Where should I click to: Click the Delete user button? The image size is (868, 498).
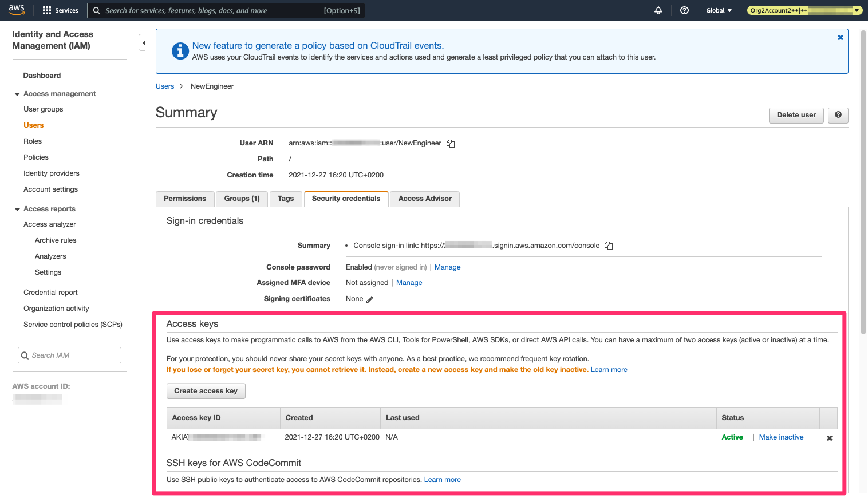(796, 115)
